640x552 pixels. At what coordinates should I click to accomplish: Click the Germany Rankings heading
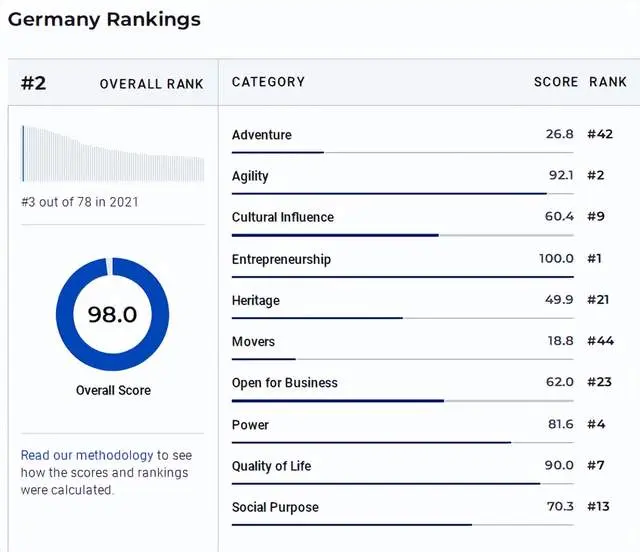pos(104,19)
